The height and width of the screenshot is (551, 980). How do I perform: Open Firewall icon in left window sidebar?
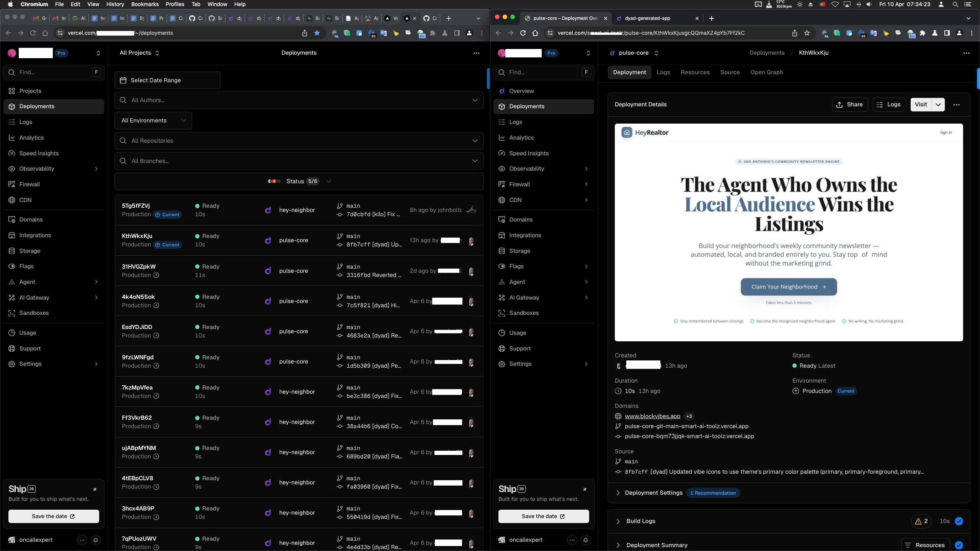pyautogui.click(x=12, y=184)
